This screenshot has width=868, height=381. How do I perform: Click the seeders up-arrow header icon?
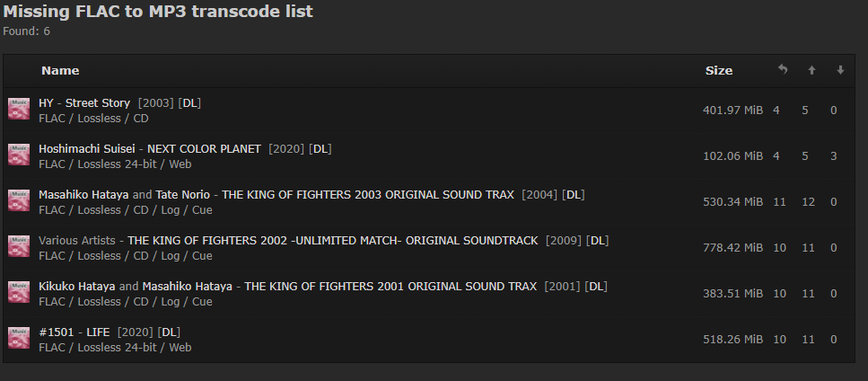[811, 70]
